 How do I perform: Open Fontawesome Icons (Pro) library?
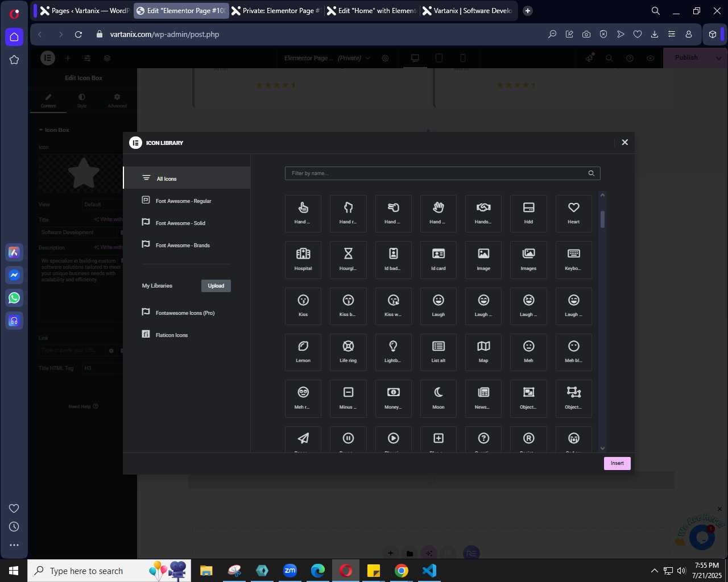pos(187,313)
